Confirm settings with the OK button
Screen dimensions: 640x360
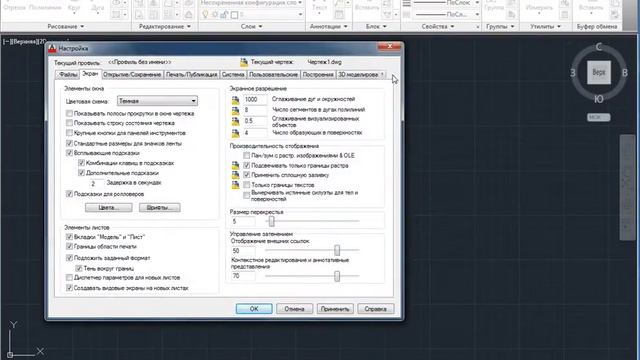[254, 309]
